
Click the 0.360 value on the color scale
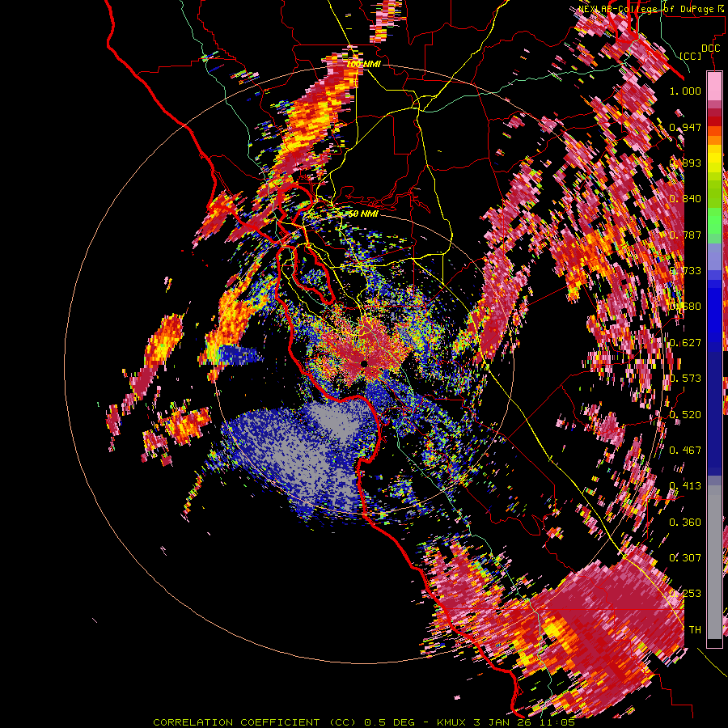pos(685,523)
